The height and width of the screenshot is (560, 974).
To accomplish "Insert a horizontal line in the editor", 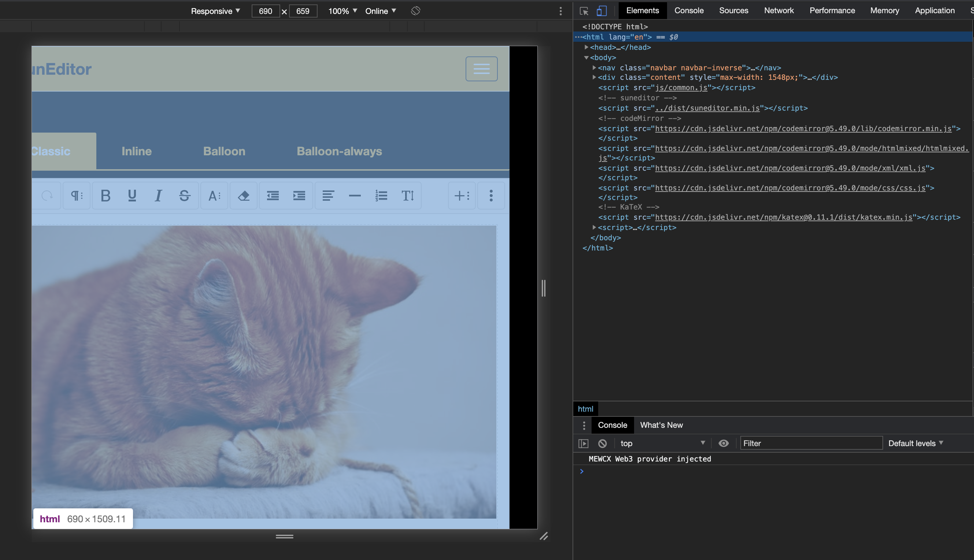I will click(x=355, y=196).
